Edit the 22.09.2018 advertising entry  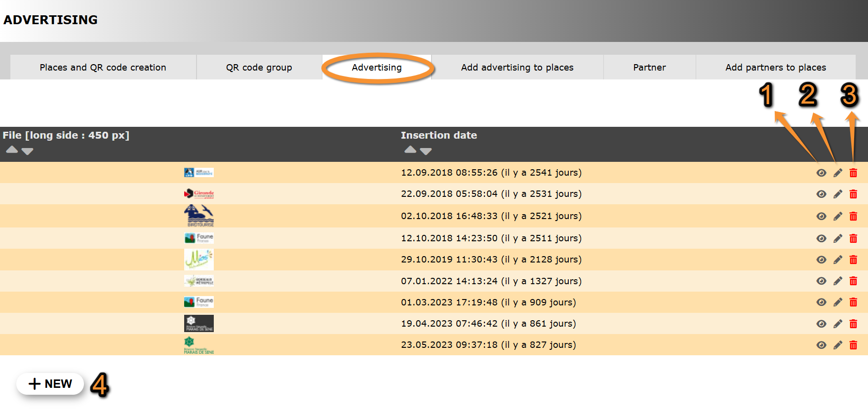tap(837, 194)
